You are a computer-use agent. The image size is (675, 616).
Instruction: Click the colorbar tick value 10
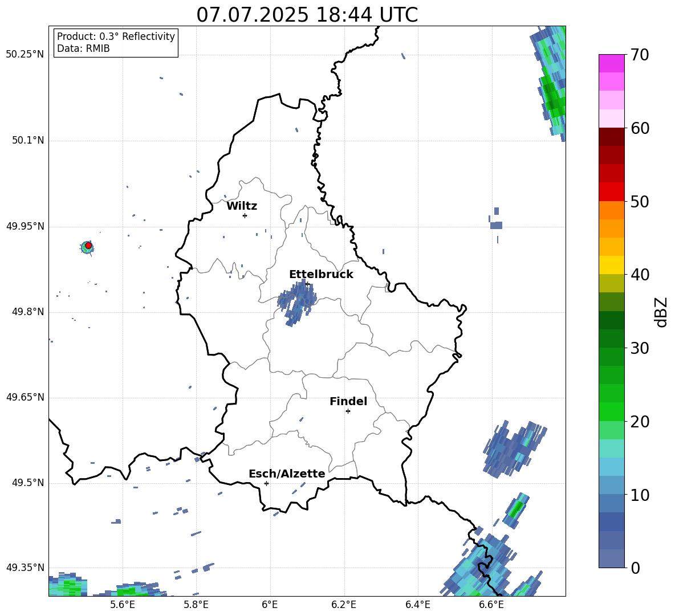coord(640,495)
